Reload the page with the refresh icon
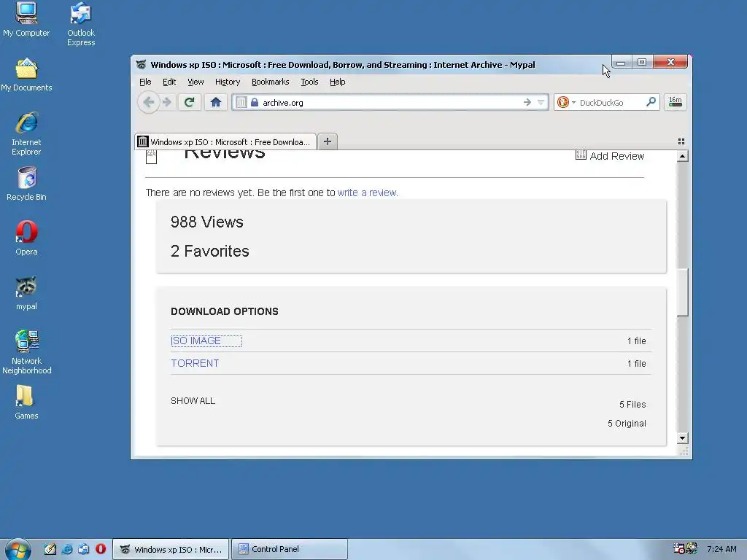747x560 pixels. [189, 102]
